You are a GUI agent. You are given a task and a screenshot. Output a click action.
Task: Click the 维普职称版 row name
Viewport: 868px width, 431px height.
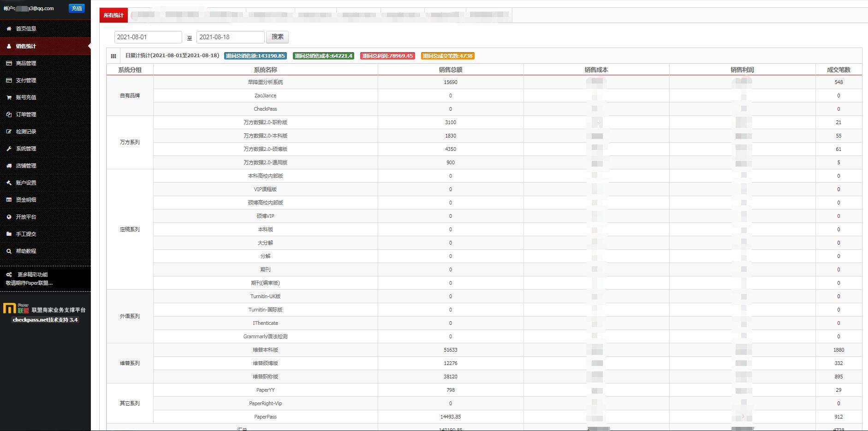pyautogui.click(x=266, y=377)
